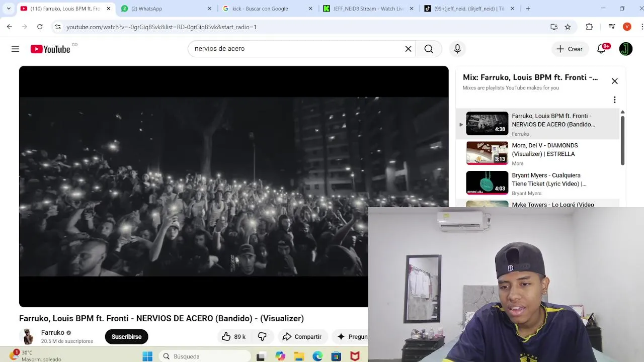Image resolution: width=644 pixels, height=362 pixels.
Task: Play Bryant Myers Cualquiera Tiene Ticket thumbnail
Action: tap(487, 183)
